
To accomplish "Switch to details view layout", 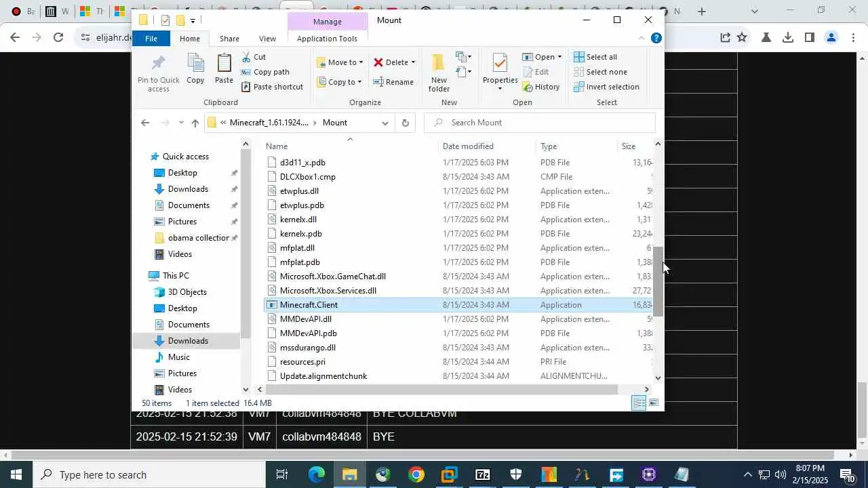I will click(639, 403).
